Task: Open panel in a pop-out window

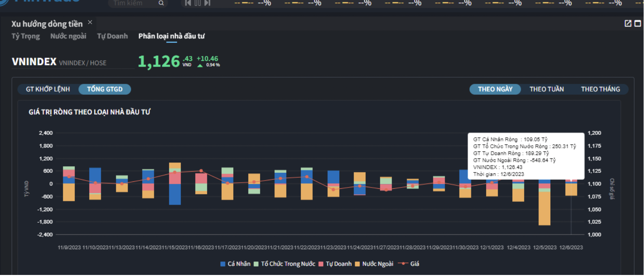Action: pos(628,24)
